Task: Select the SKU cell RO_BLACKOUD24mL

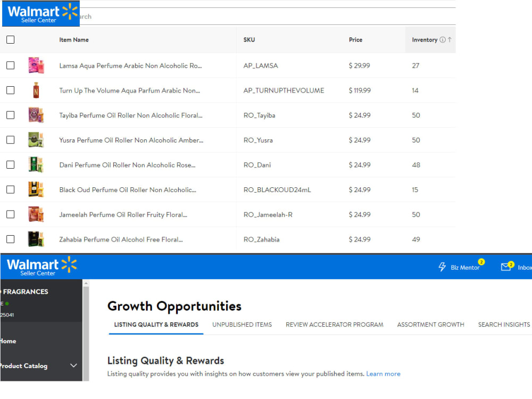Action: (277, 190)
